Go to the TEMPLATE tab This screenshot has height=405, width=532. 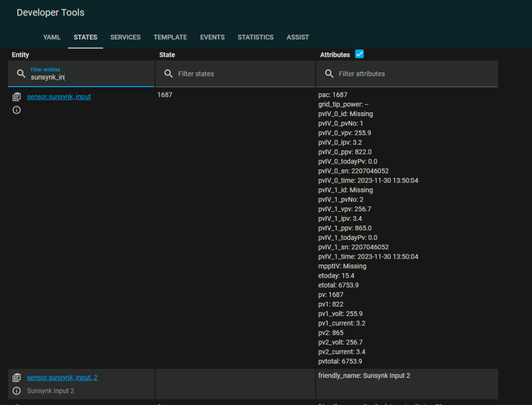click(170, 37)
